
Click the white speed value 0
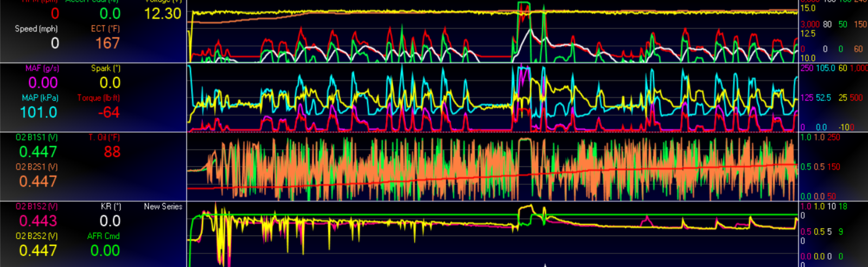click(55, 43)
